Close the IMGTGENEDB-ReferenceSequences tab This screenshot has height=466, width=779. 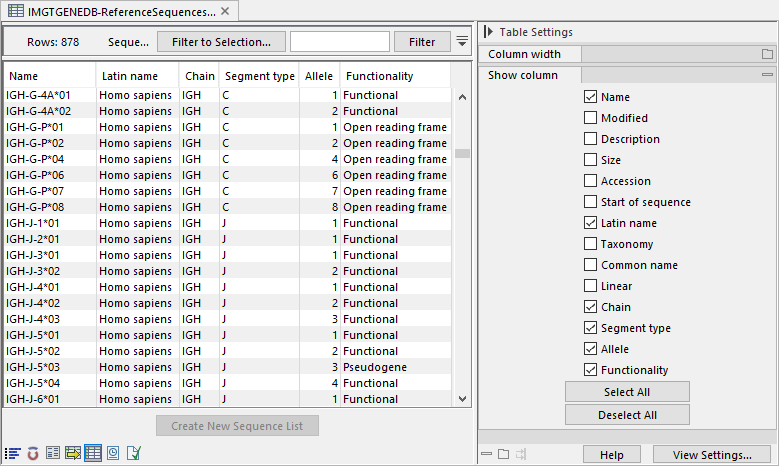(225, 11)
